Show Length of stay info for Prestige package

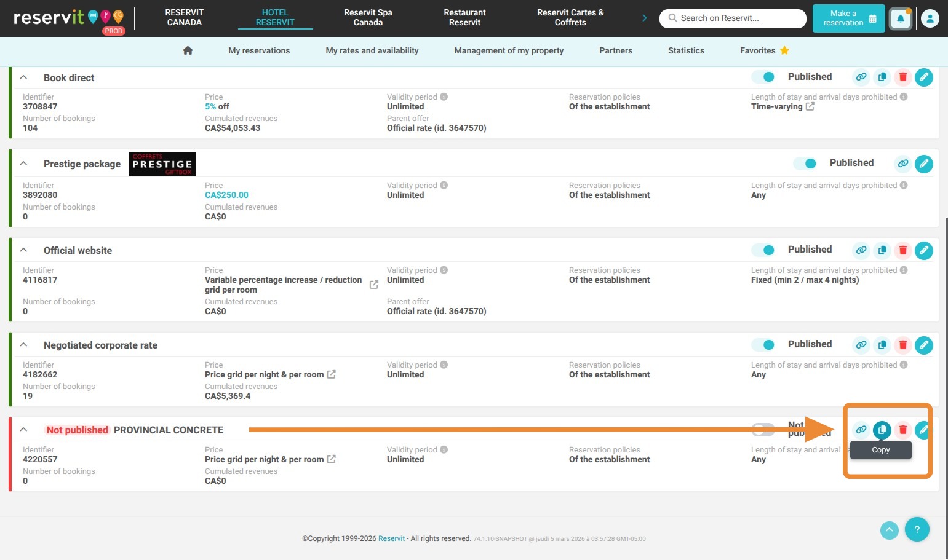pos(904,185)
